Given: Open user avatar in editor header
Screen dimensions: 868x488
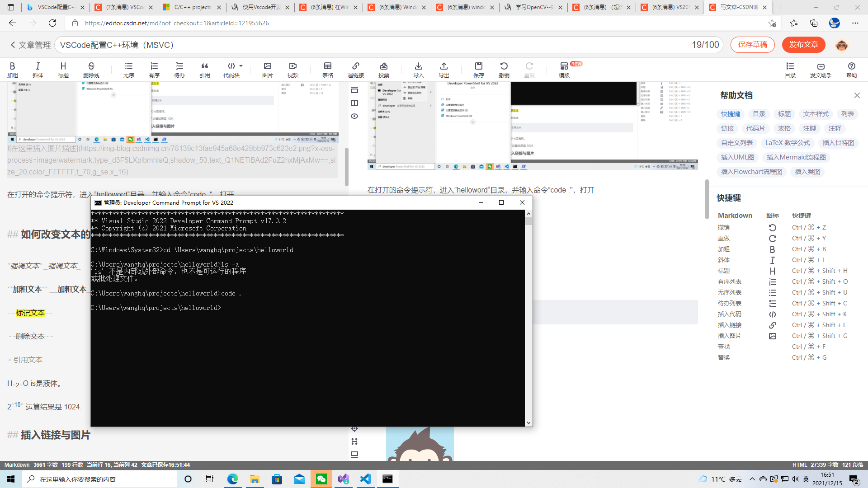Looking at the screenshot, I should point(842,45).
